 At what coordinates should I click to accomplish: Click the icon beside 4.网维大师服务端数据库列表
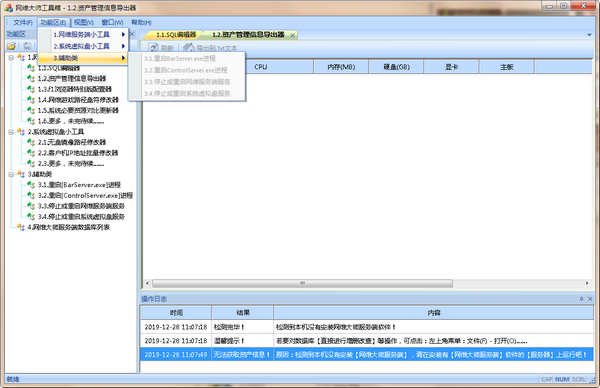tap(21, 227)
